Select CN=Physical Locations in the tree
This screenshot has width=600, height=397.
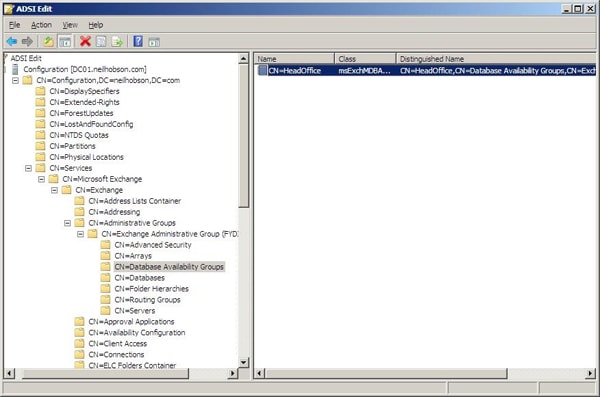pos(86,157)
